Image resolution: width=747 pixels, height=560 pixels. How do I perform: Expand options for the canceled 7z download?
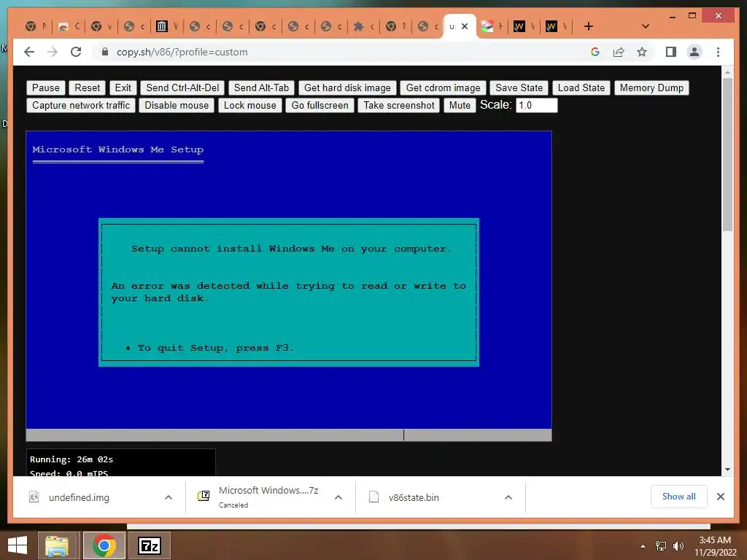click(338, 497)
